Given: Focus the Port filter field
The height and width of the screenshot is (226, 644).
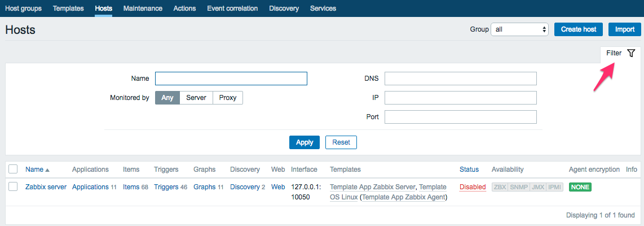Looking at the screenshot, I should point(461,117).
